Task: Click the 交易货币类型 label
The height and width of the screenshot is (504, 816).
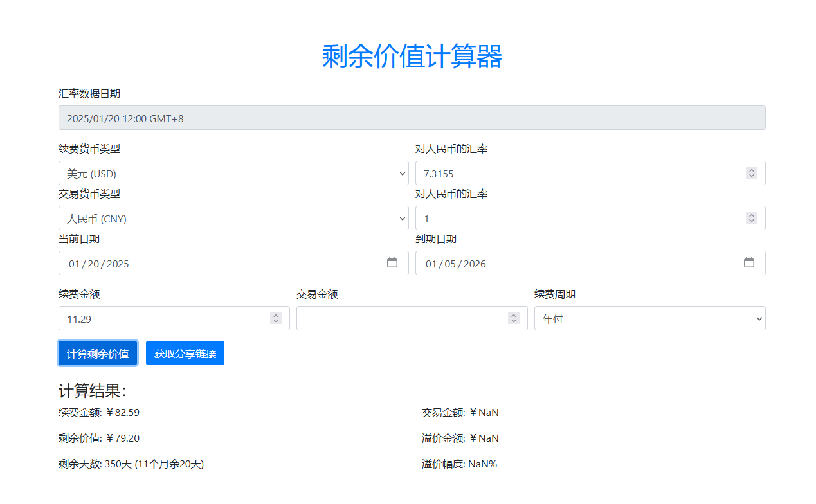Action: click(89, 194)
